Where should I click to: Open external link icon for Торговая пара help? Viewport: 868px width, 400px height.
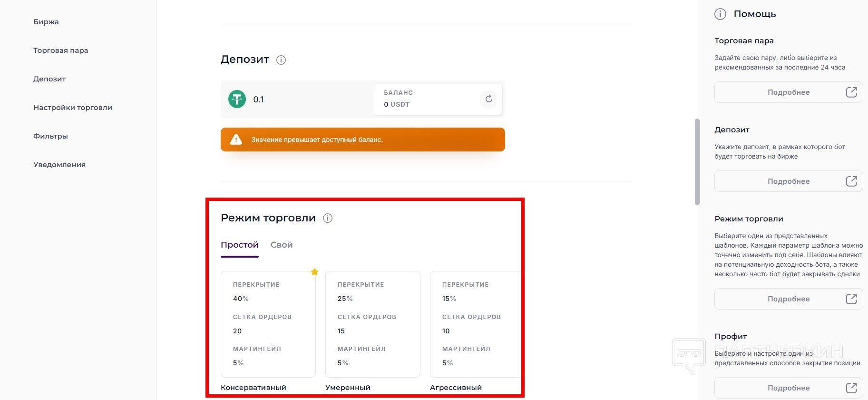(851, 92)
